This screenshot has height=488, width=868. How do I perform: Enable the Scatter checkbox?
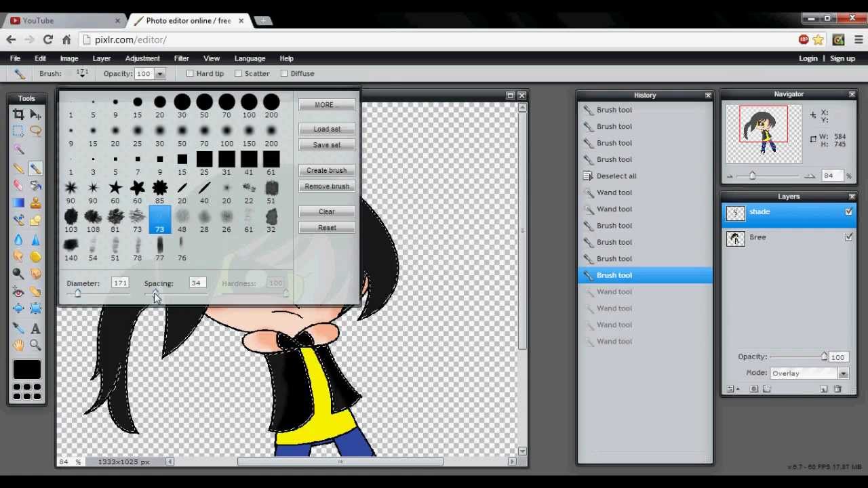(238, 73)
